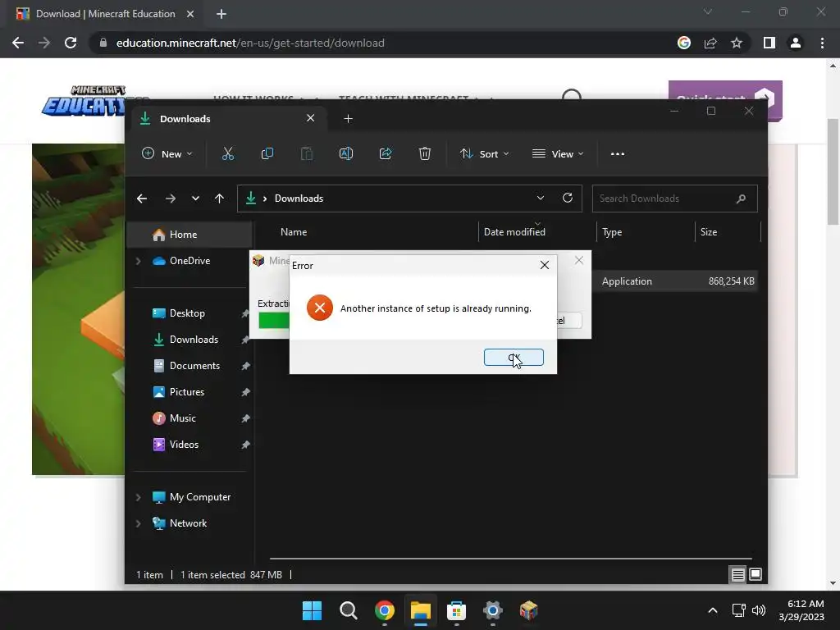Click the Chrome page vertical scrollbar
The height and width of the screenshot is (630, 840).
(833, 171)
